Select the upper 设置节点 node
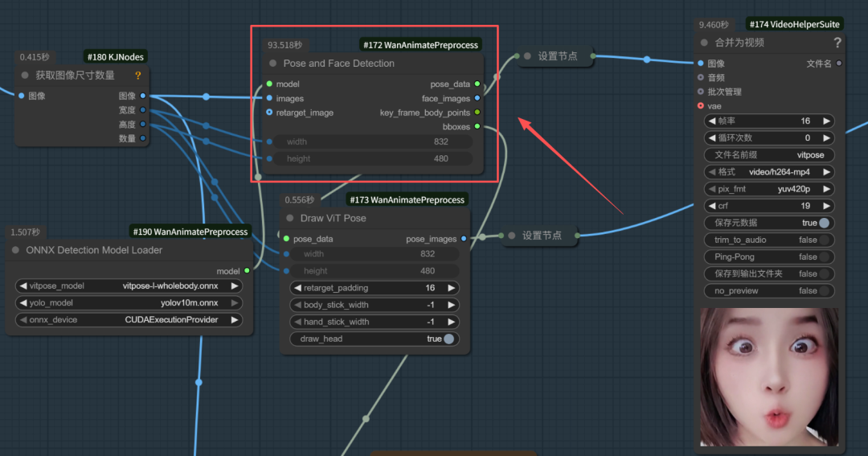868x456 pixels. [556, 56]
